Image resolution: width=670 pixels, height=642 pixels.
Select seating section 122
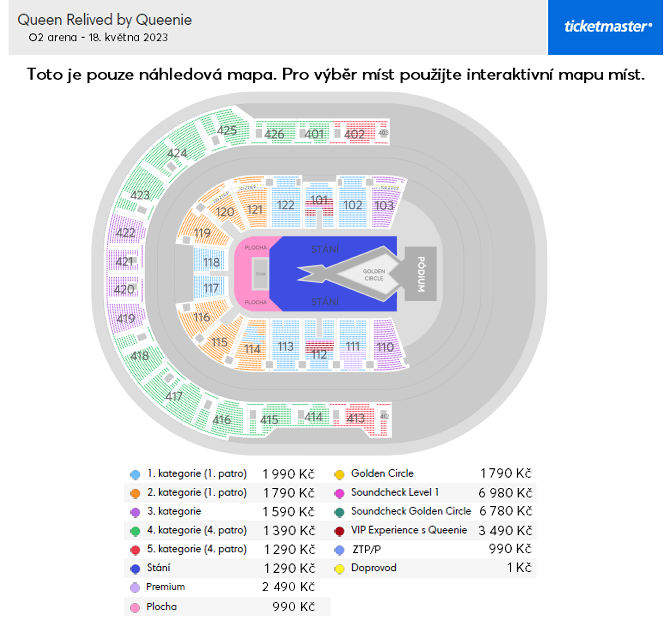pos(285,205)
